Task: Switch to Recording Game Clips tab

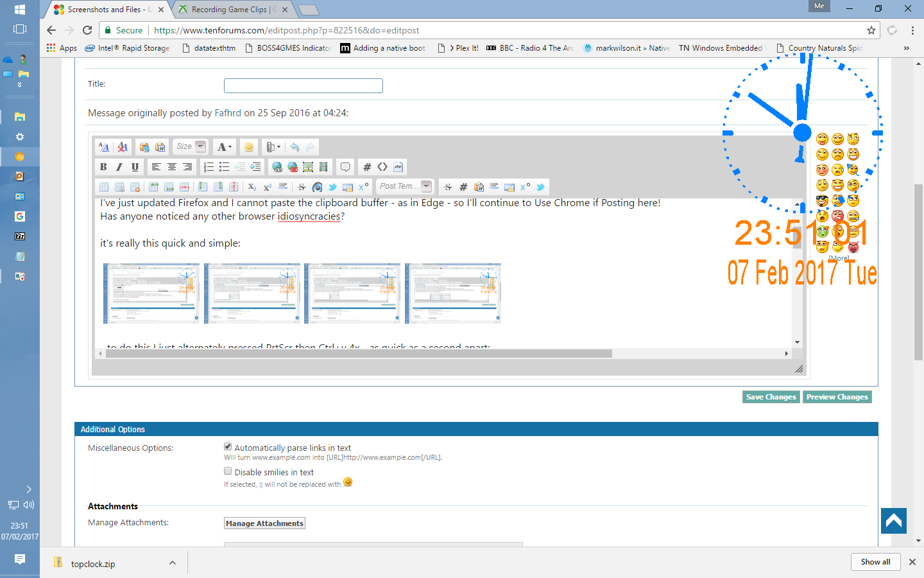Action: point(234,10)
